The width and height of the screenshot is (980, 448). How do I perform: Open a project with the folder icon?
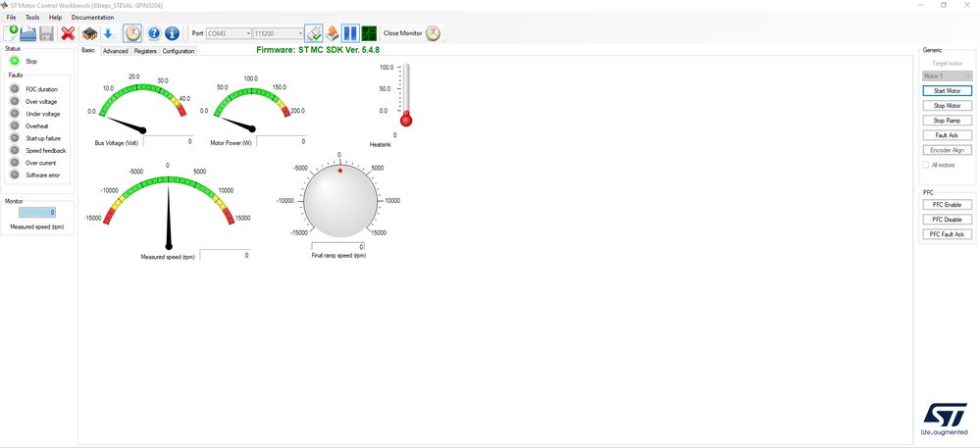(28, 33)
